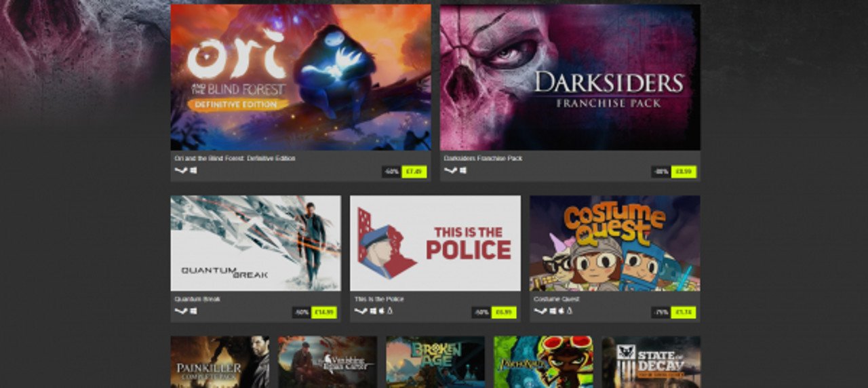Image resolution: width=868 pixels, height=388 pixels.
Task: Open the Darksiders Franchise Pack title link
Action: [483, 159]
